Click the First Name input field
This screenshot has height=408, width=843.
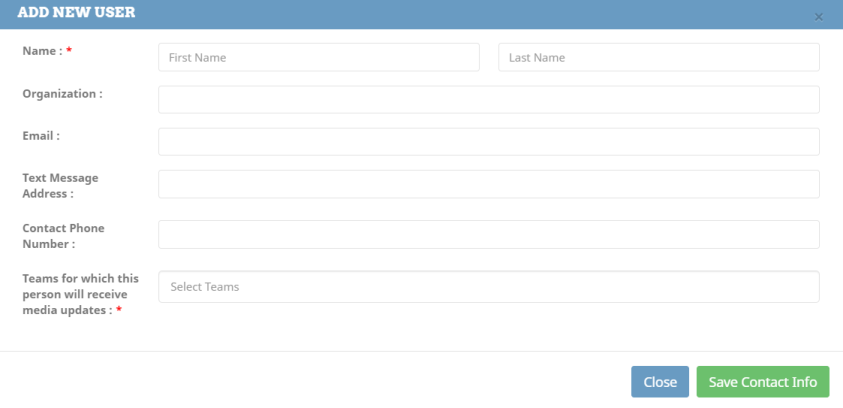click(x=318, y=58)
